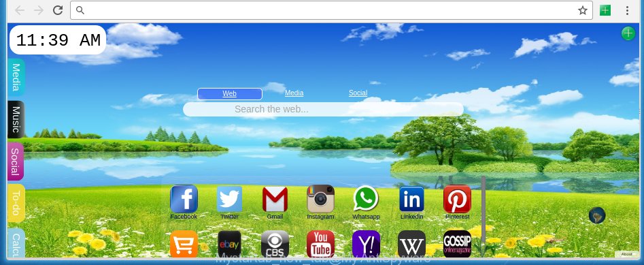Open the Media side tab
This screenshot has width=644, height=265.
pyautogui.click(x=16, y=78)
